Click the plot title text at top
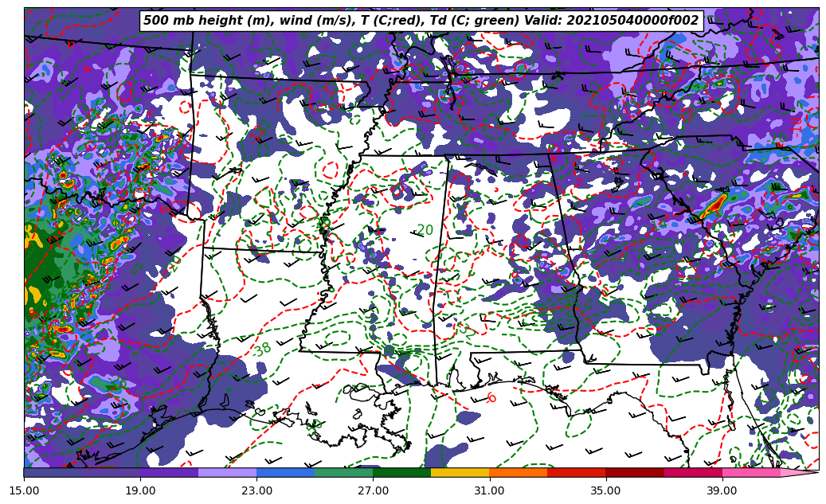Screen dimensions: 826x504 coord(421,21)
